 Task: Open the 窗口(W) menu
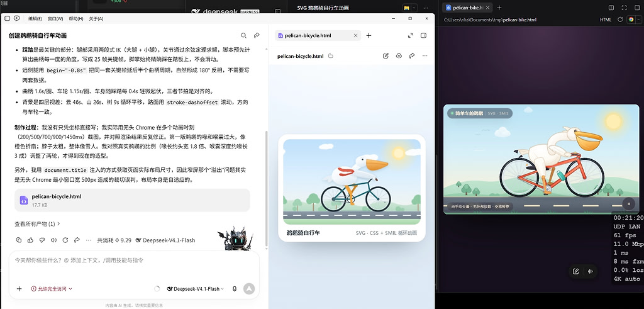tap(55, 19)
